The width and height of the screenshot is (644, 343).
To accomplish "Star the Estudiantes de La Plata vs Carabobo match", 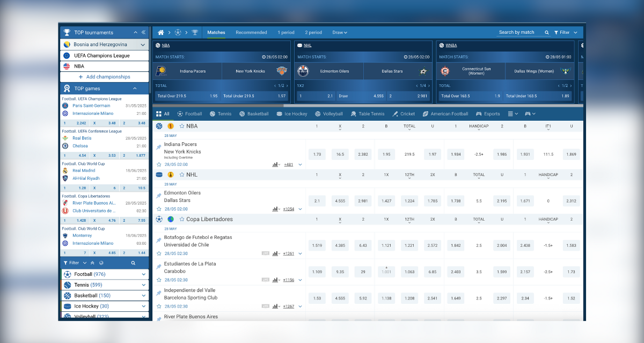I will point(159,280).
